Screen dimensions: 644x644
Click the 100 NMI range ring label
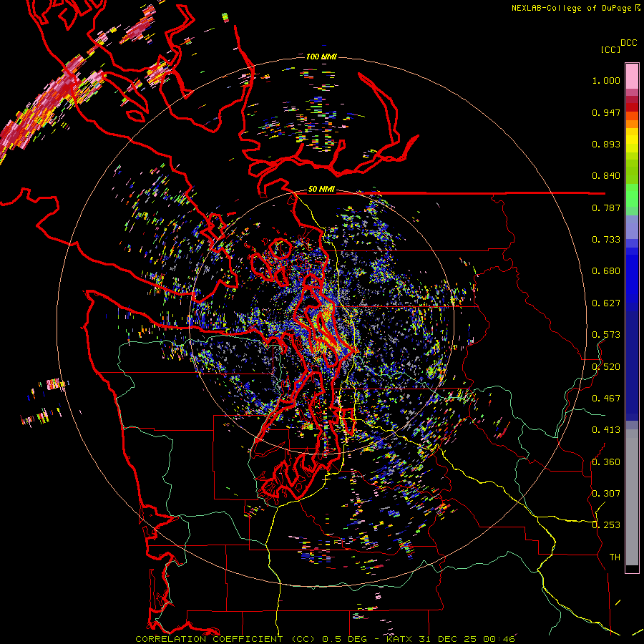(x=321, y=57)
